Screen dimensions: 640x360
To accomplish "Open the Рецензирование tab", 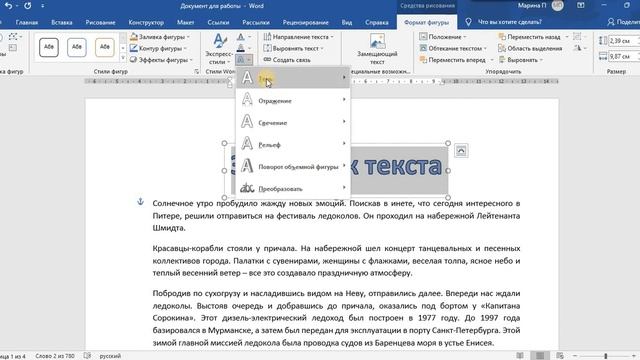I will [306, 22].
